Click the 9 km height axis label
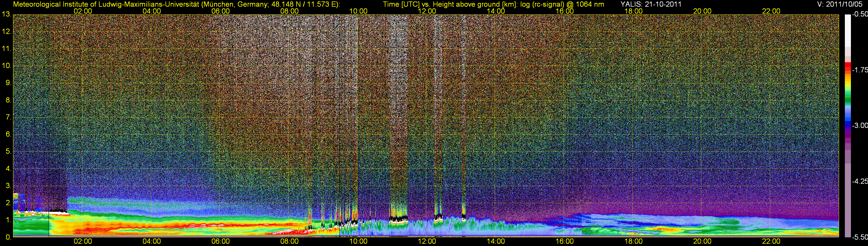The height and width of the screenshot is (246, 868). pos(8,83)
